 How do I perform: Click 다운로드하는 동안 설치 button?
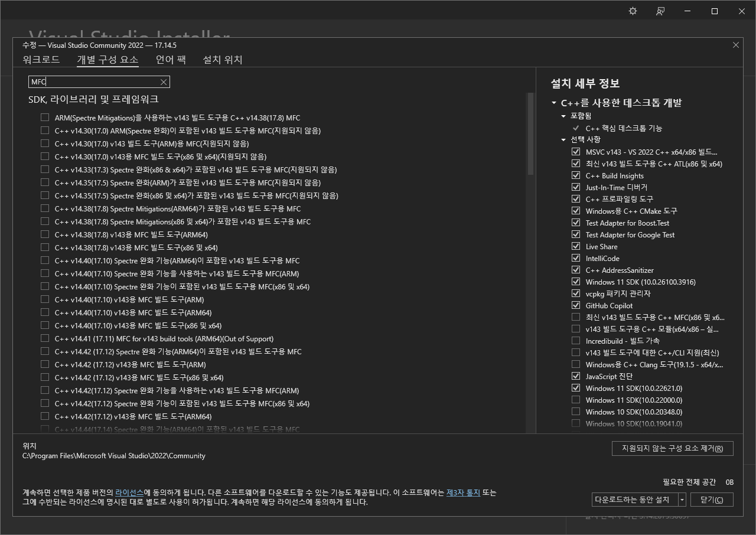635,500
